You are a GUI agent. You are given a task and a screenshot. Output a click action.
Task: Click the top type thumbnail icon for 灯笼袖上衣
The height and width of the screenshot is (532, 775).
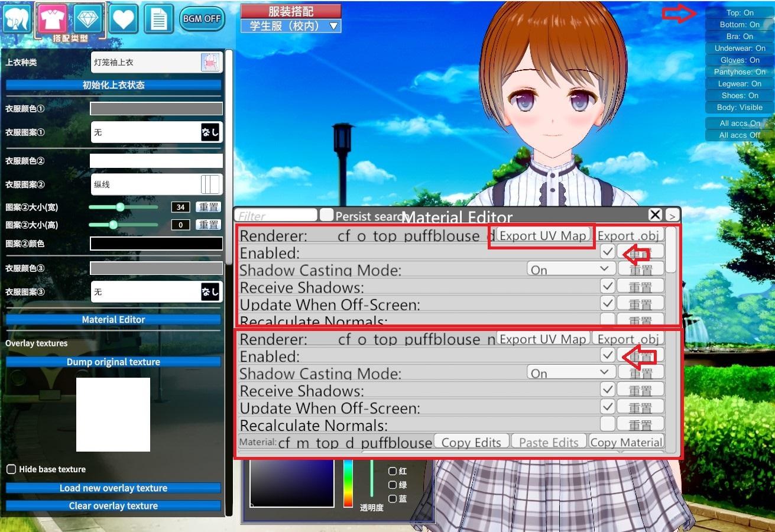point(210,62)
